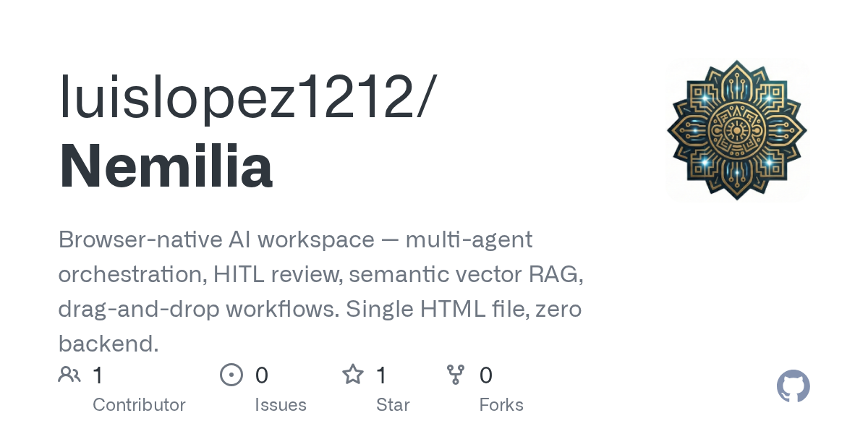Image resolution: width=868 pixels, height=434 pixels.
Task: Open the Nemilia repository title
Action: coord(166,166)
